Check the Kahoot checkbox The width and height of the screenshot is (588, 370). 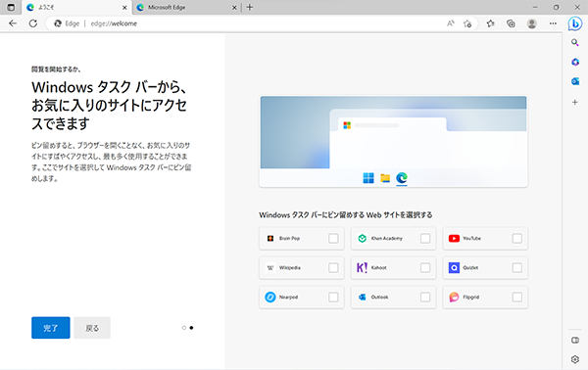pyautogui.click(x=425, y=268)
